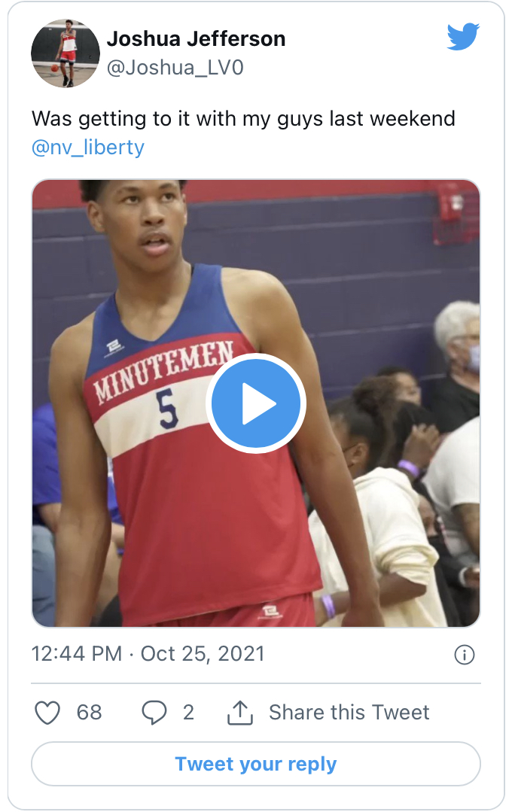Follow the @nv_liberty mention link
Image resolution: width=512 pixels, height=812 pixels.
pyautogui.click(x=87, y=147)
